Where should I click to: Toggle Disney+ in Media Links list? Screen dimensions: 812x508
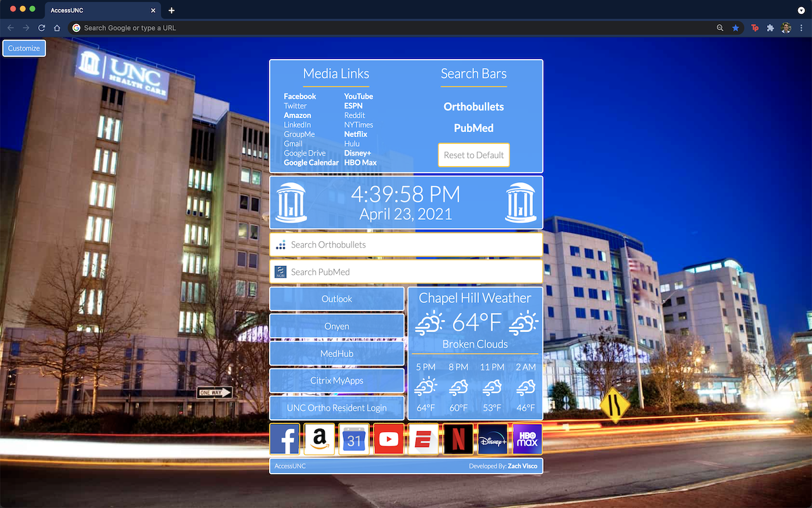pyautogui.click(x=358, y=153)
